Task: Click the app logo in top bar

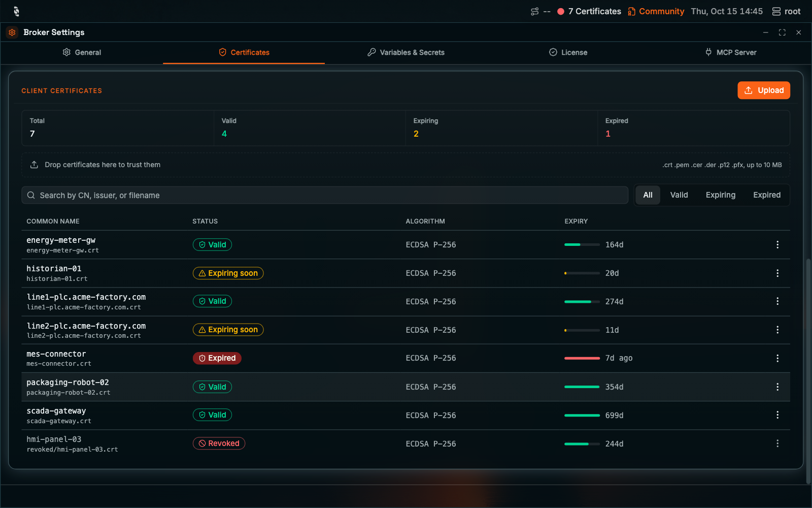Action: tap(16, 11)
